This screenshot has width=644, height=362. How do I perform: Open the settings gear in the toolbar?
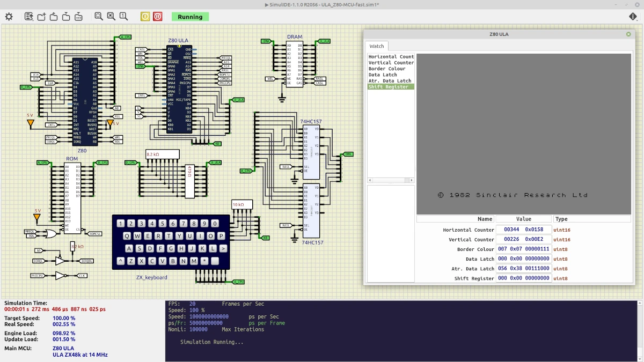pyautogui.click(x=9, y=17)
